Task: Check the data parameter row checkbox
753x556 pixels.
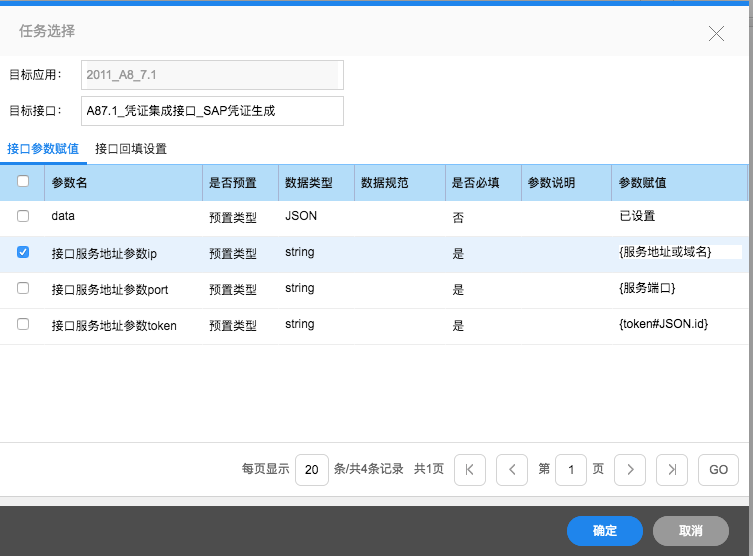Action: (23, 216)
